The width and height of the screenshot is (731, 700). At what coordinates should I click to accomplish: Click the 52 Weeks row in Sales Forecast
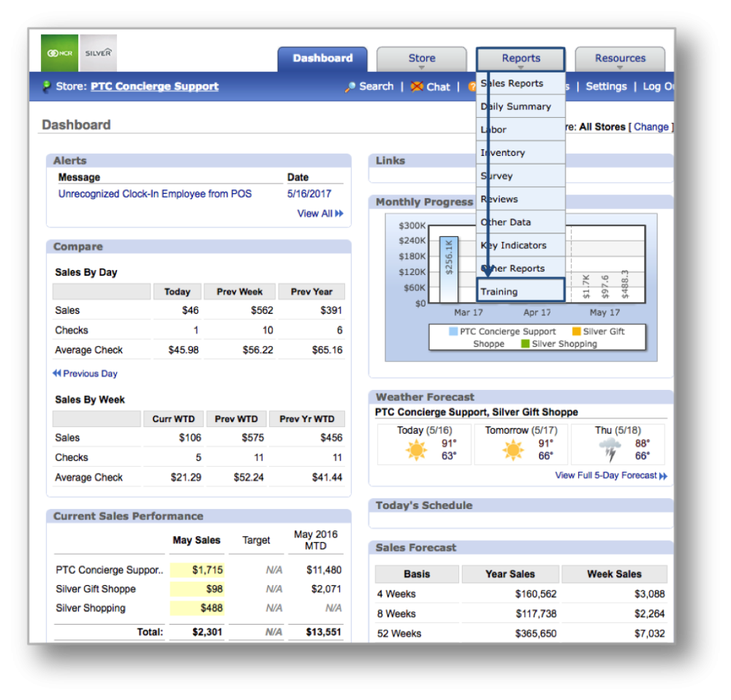520,633
